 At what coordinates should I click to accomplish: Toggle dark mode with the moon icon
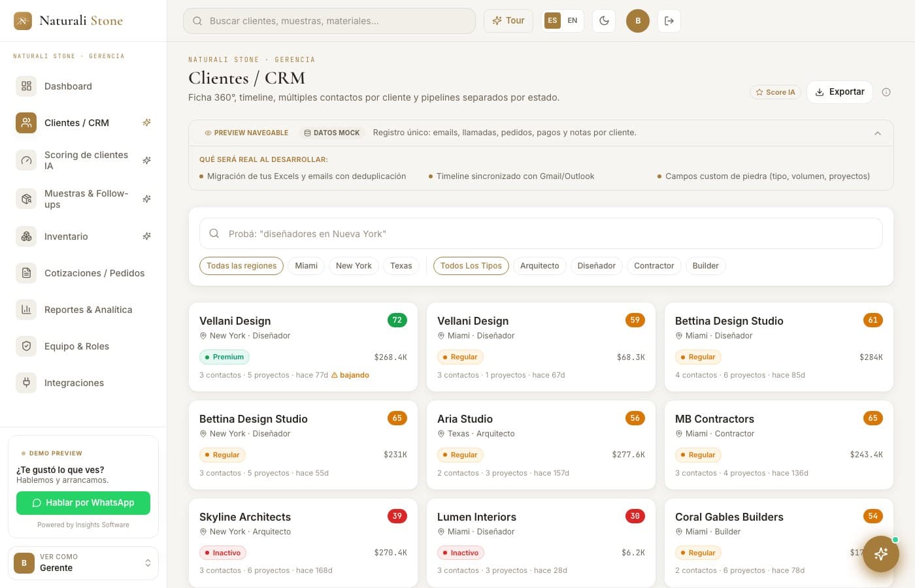coord(604,21)
